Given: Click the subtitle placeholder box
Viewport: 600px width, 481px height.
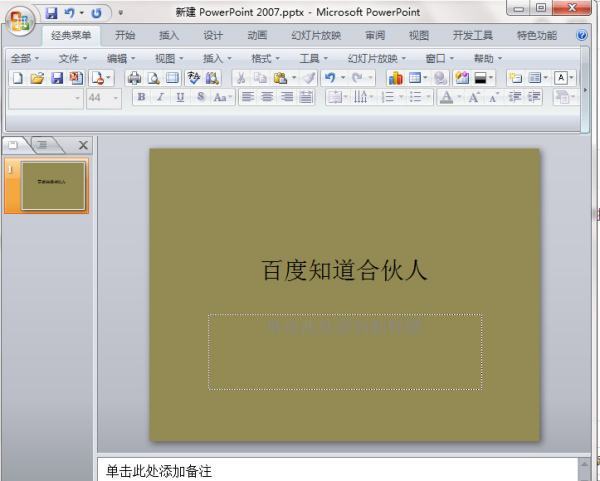Looking at the screenshot, I should coord(345,352).
